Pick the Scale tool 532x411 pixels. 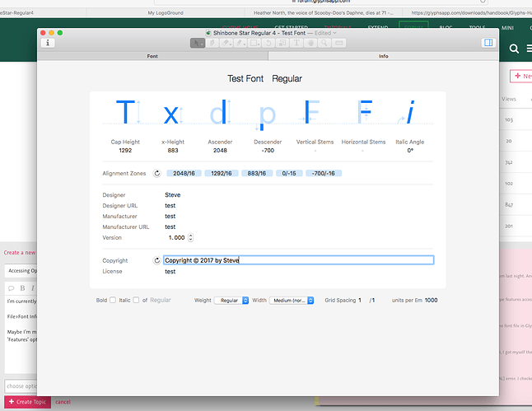pyautogui.click(x=282, y=43)
